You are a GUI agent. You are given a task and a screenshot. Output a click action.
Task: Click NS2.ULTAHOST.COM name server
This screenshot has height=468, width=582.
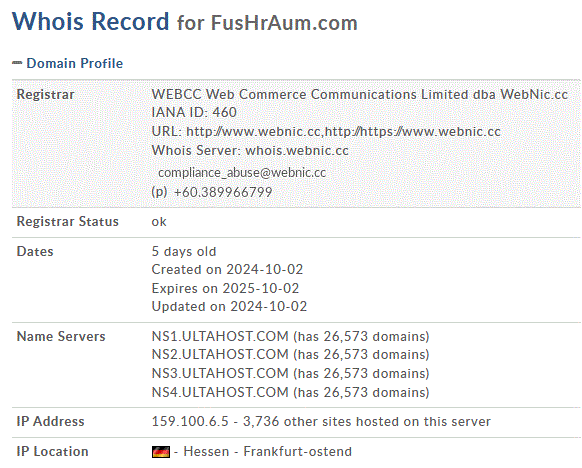pyautogui.click(x=220, y=354)
